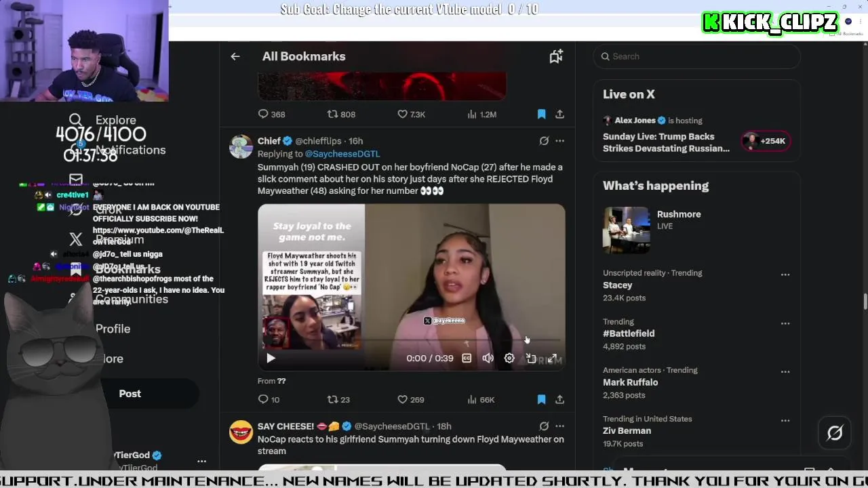
Task: Open more options on SAY CHEESE! post
Action: tap(559, 426)
